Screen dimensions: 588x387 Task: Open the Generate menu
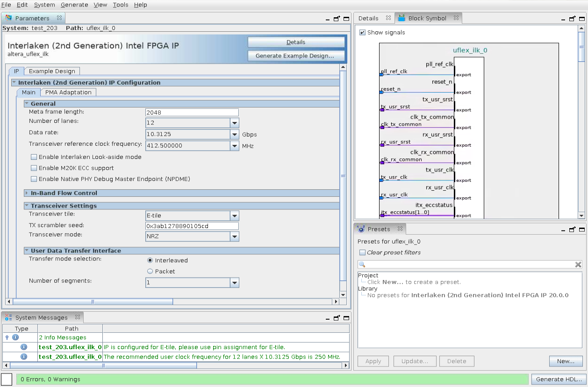point(74,5)
